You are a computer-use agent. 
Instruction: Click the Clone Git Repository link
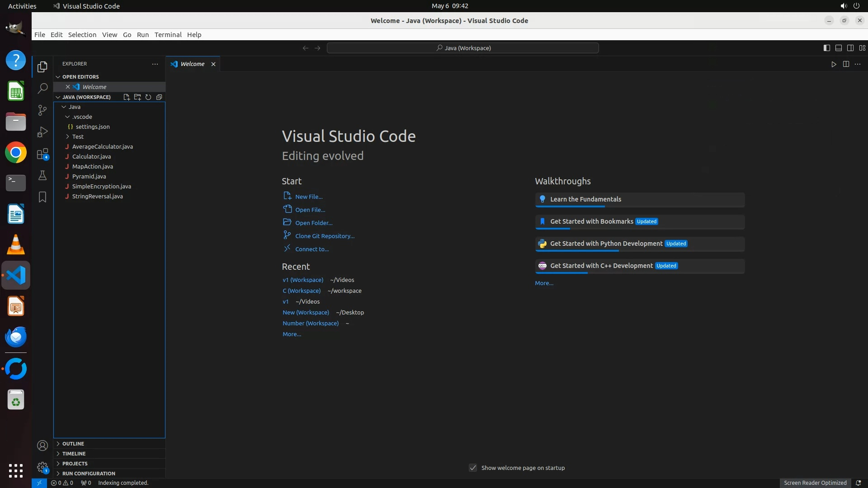pos(325,236)
